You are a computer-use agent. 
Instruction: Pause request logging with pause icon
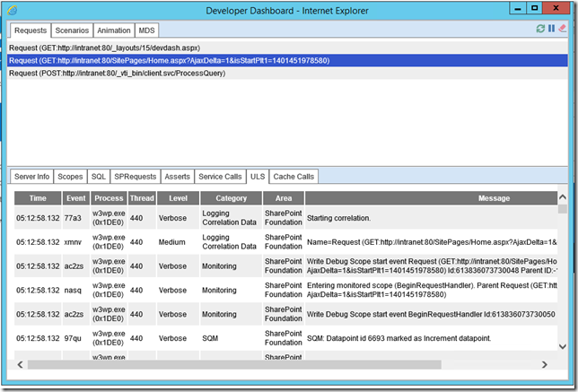coord(552,30)
